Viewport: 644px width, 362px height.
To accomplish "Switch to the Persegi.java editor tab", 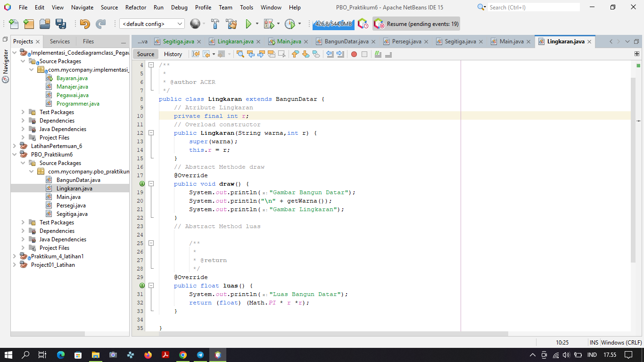I will [406, 41].
